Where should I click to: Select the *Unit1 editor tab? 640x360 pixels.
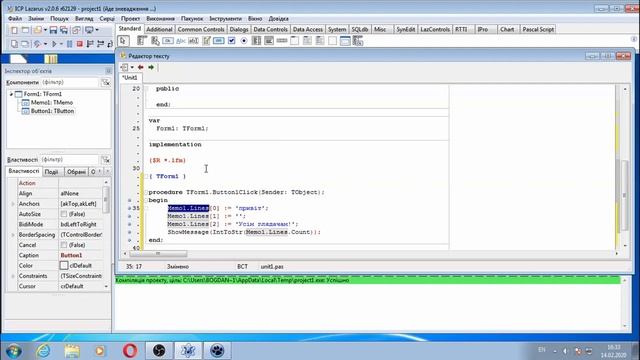coord(130,78)
